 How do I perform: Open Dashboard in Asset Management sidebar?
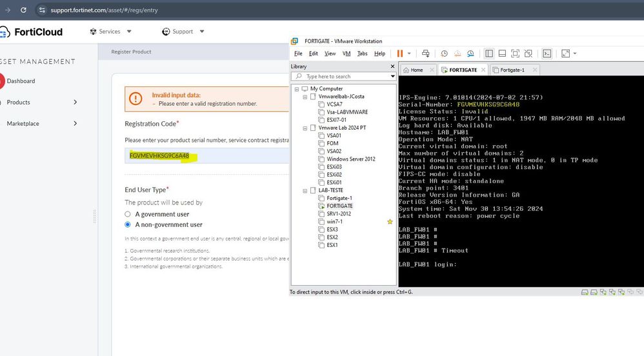pos(21,81)
